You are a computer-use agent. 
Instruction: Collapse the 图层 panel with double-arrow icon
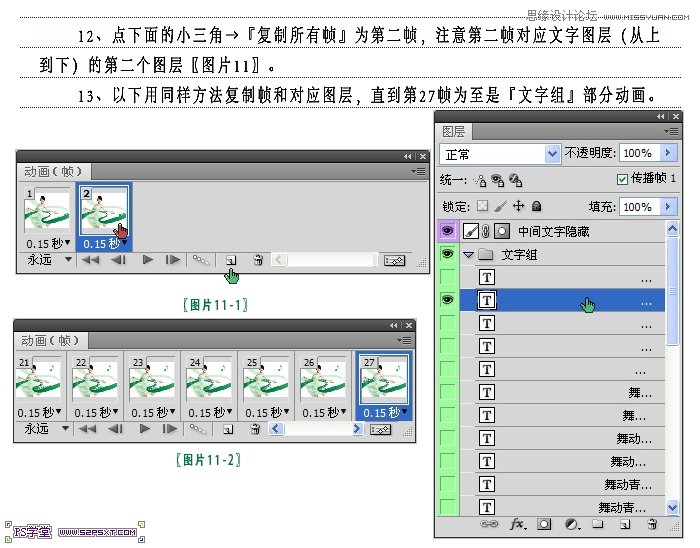point(660,116)
